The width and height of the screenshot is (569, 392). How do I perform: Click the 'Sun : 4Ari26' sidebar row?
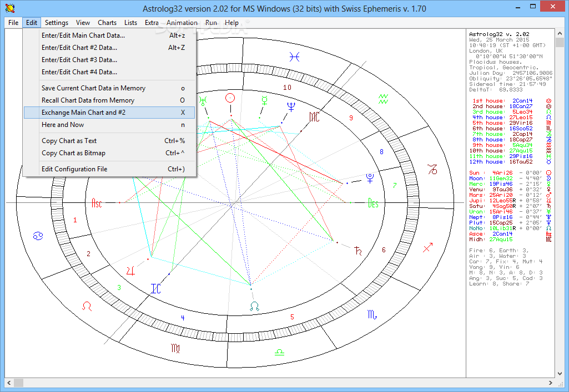[510, 173]
